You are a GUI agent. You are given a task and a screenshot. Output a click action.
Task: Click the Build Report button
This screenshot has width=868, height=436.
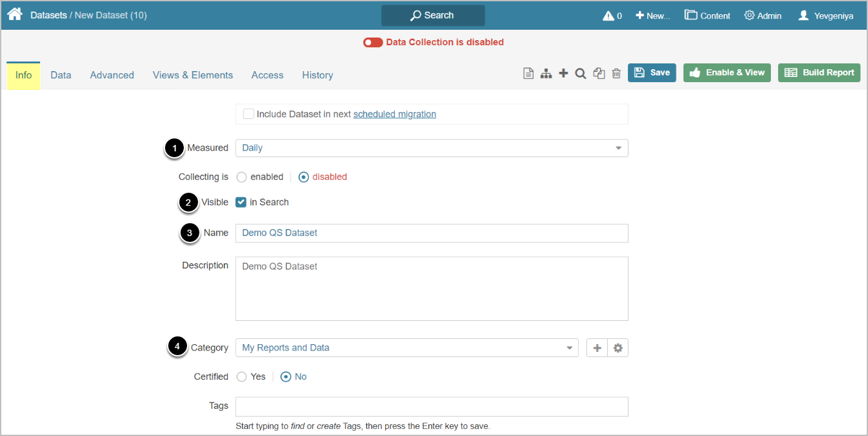pos(819,72)
